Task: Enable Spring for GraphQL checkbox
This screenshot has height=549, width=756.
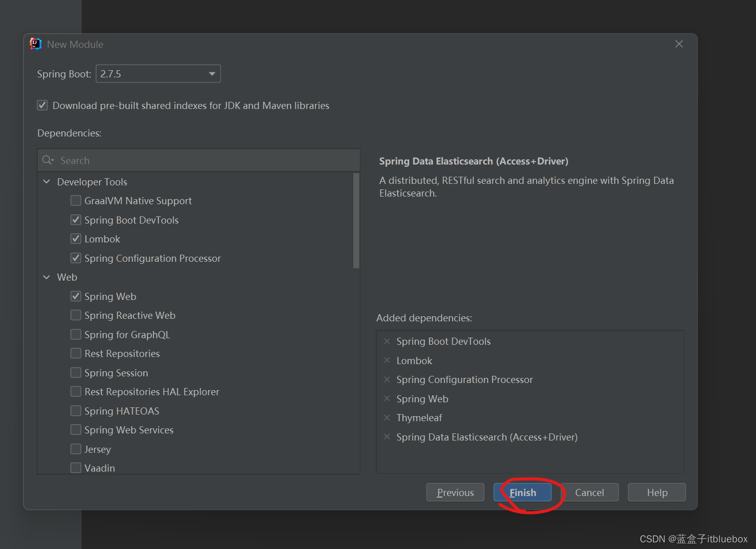Action: coord(76,335)
